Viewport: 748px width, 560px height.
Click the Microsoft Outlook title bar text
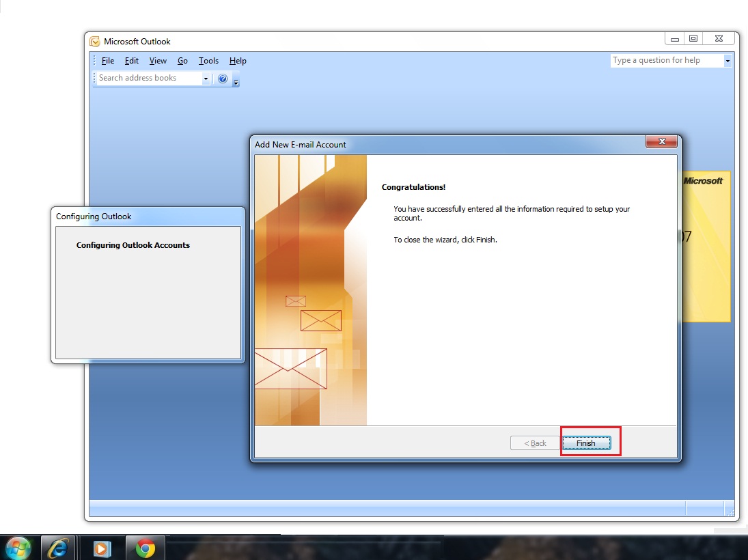137,42
